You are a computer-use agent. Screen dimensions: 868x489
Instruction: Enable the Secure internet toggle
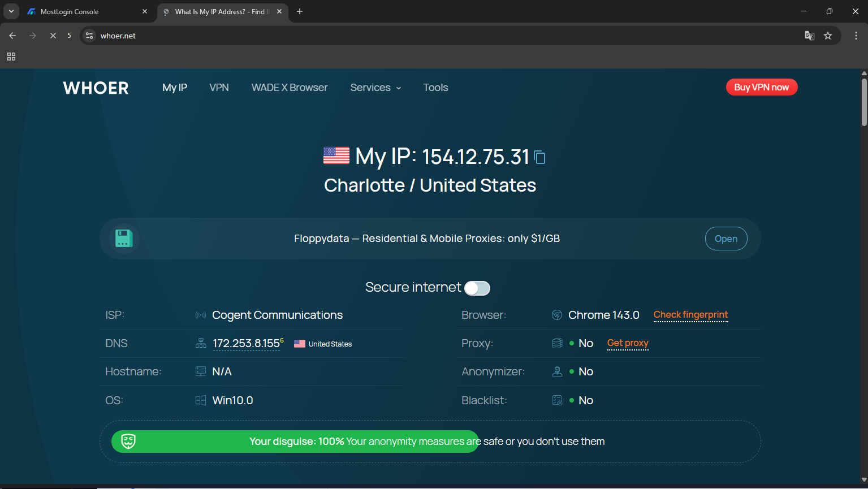coord(477,288)
